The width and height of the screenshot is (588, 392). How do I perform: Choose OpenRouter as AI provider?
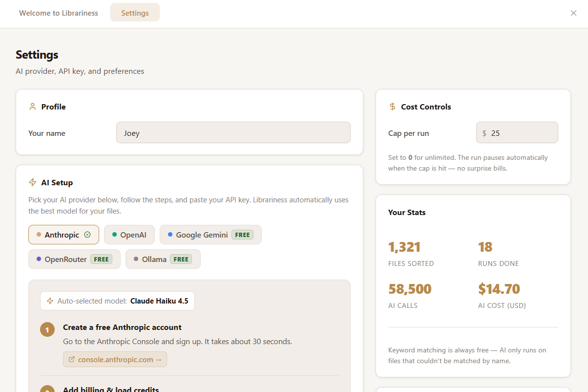74,259
